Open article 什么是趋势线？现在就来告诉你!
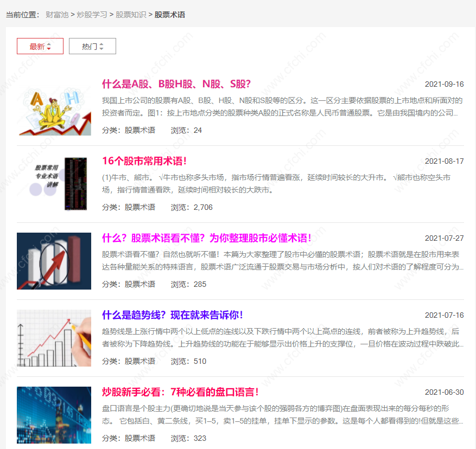This screenshot has height=449, width=476. click(173, 315)
